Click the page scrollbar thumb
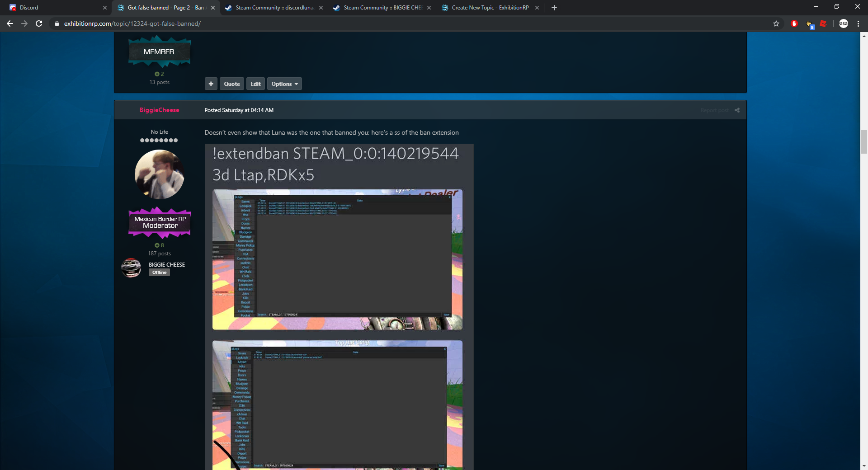 [x=864, y=142]
